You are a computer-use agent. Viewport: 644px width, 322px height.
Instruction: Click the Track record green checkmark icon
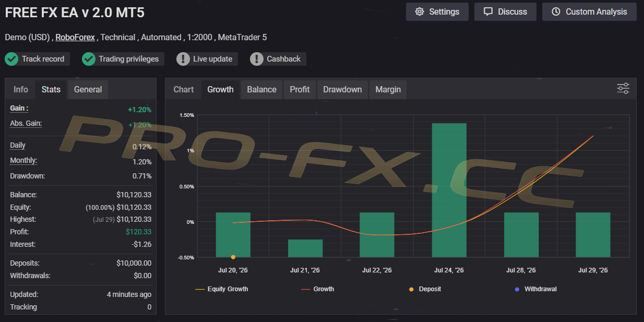click(11, 59)
